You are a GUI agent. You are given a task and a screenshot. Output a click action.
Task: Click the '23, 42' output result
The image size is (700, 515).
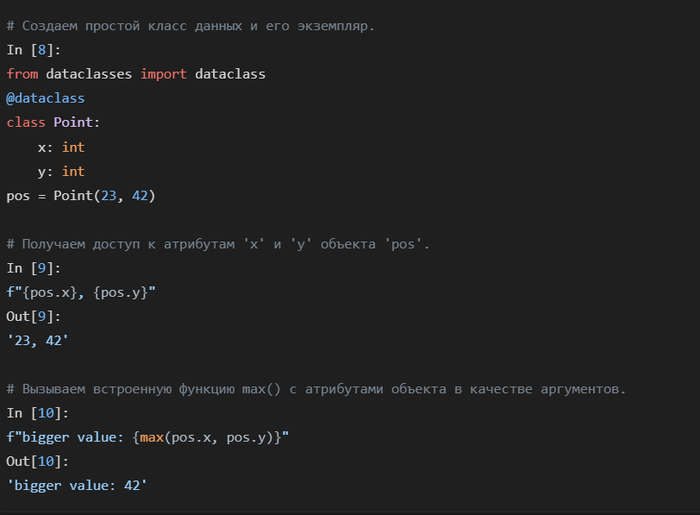click(41, 340)
